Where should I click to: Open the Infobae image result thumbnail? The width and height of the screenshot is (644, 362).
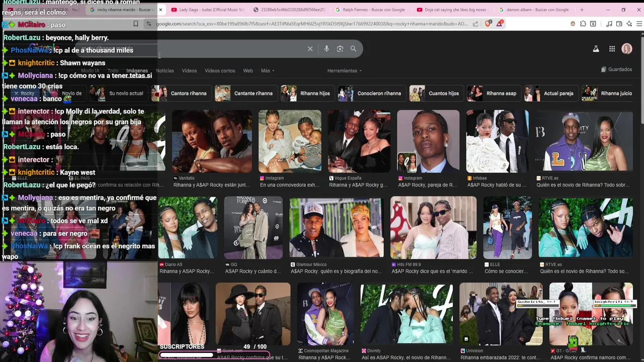[x=497, y=141]
